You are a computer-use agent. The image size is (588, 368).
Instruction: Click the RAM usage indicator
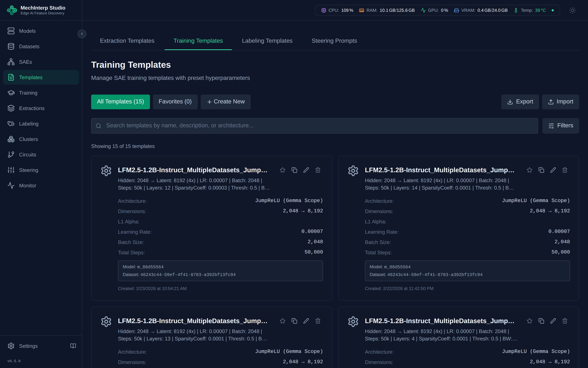point(387,10)
